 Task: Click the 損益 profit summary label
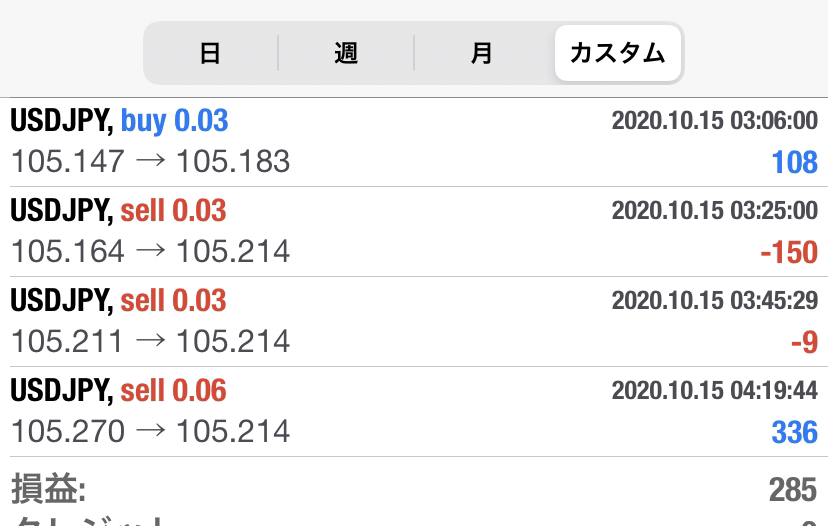coord(49,489)
